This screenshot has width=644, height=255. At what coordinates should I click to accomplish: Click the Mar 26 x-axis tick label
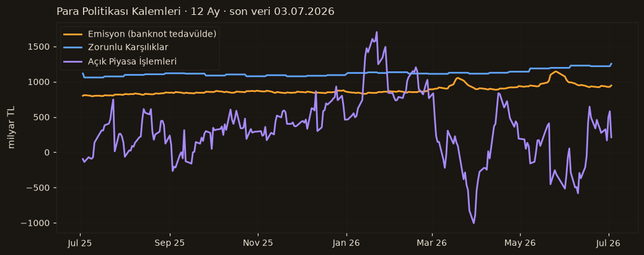432,243
